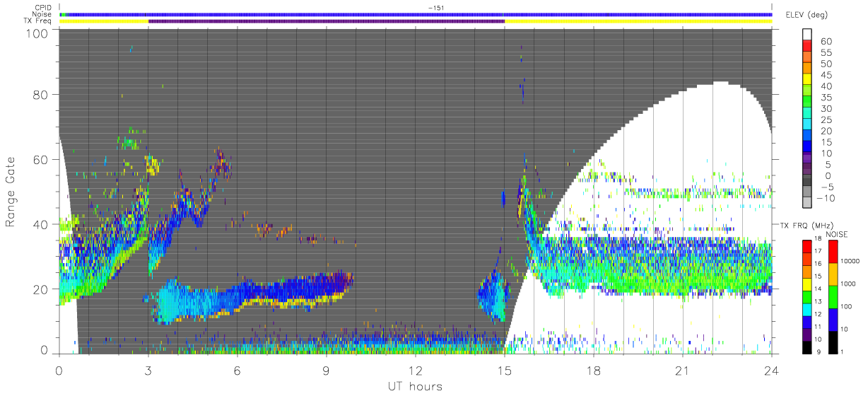The height and width of the screenshot is (401, 868).
Task: Select the cyan 12–13 MHz segment of the TX FRQ scale
Action: point(807,309)
